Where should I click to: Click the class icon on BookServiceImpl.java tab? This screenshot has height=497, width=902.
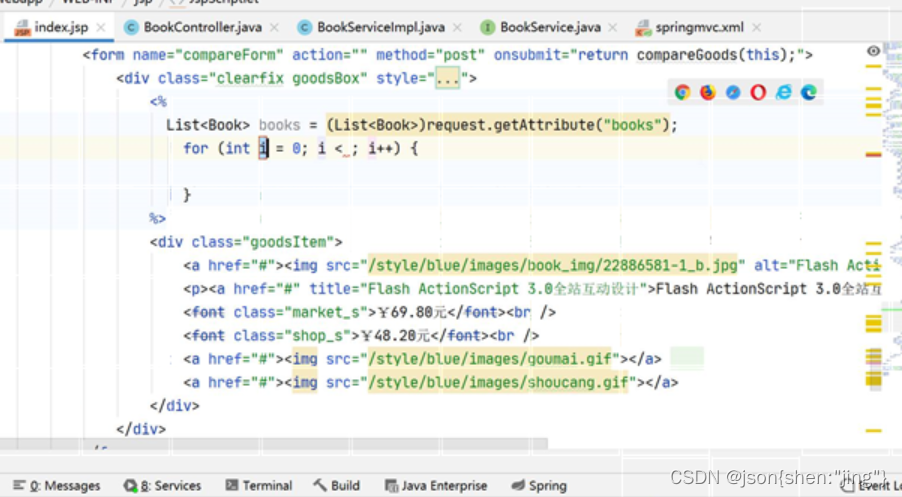coord(305,27)
